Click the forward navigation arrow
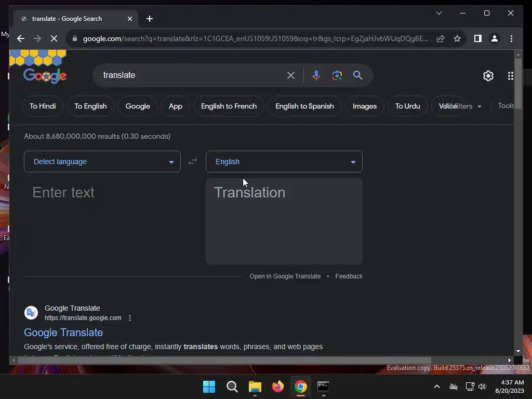The width and height of the screenshot is (532, 399). 37,38
